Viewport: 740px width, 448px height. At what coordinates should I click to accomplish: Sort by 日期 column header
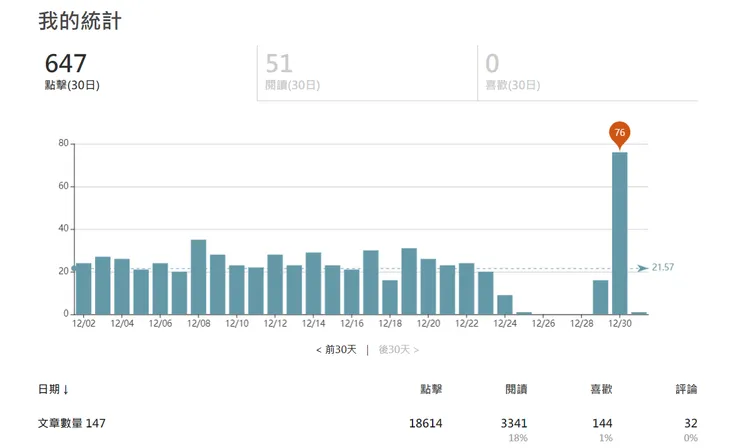(53, 389)
